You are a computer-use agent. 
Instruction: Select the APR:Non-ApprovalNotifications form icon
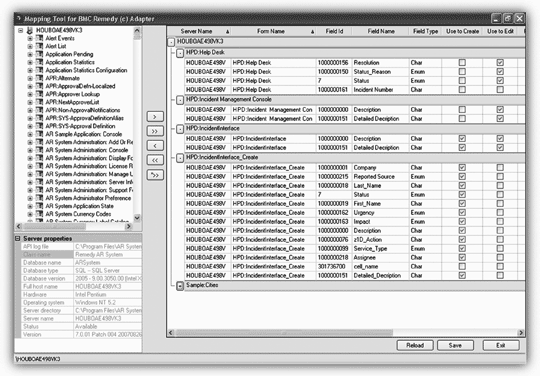tap(40, 110)
